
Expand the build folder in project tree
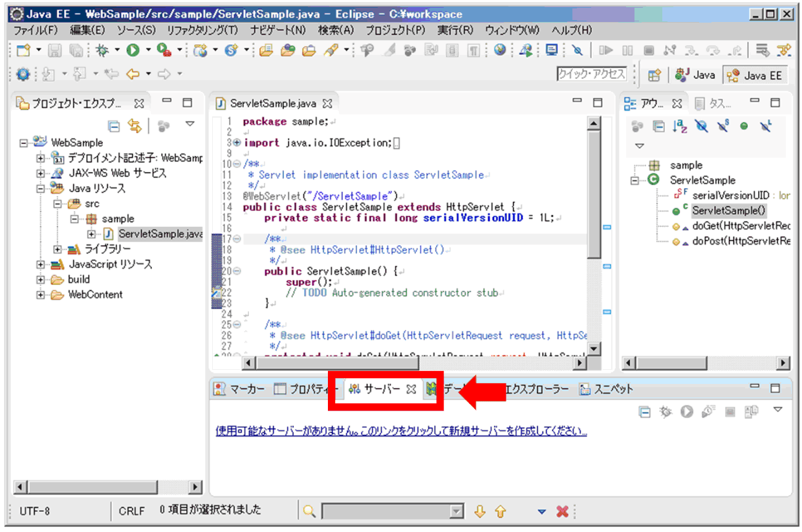pyautogui.click(x=41, y=280)
